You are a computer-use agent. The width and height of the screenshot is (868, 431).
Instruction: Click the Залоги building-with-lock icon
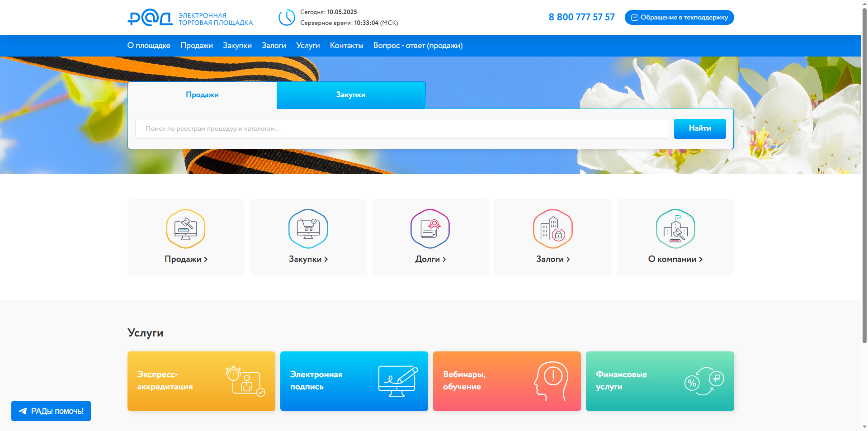553,228
